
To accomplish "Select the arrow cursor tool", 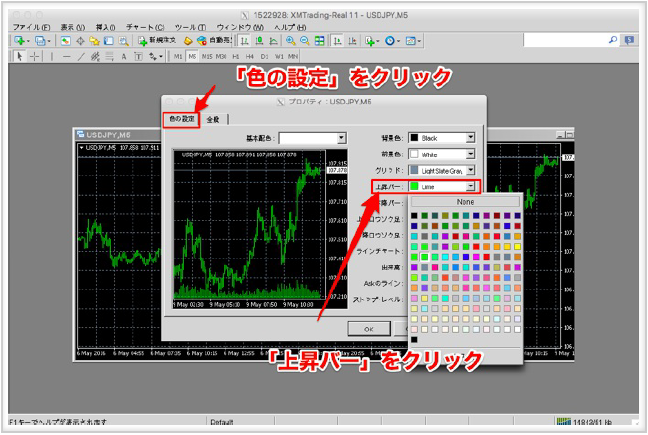I will pos(20,57).
